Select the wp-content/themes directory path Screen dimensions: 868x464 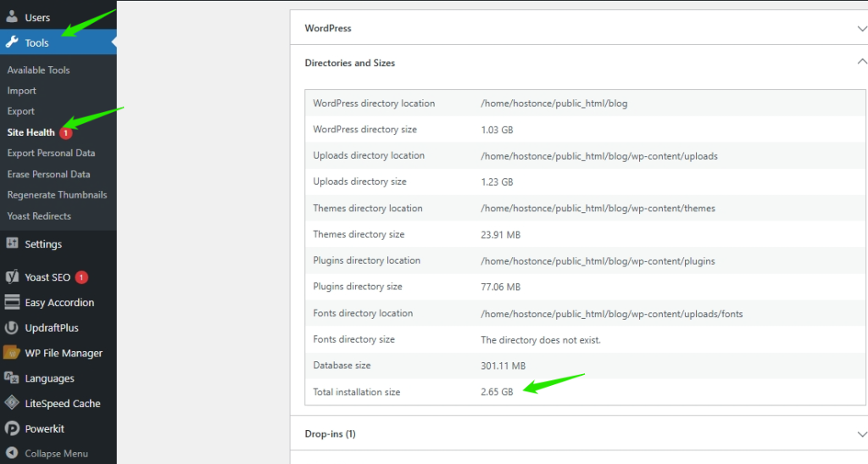pos(598,208)
